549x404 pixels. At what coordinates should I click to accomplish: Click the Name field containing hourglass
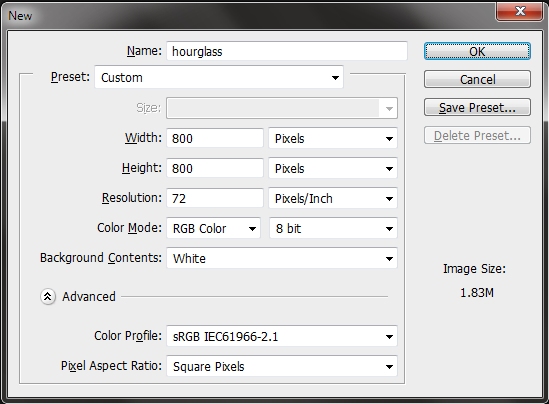click(x=287, y=51)
